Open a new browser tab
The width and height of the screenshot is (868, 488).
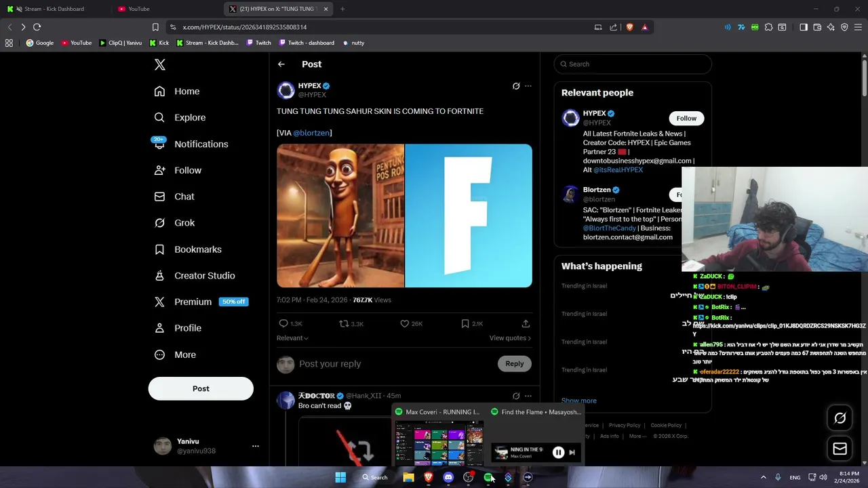click(342, 9)
